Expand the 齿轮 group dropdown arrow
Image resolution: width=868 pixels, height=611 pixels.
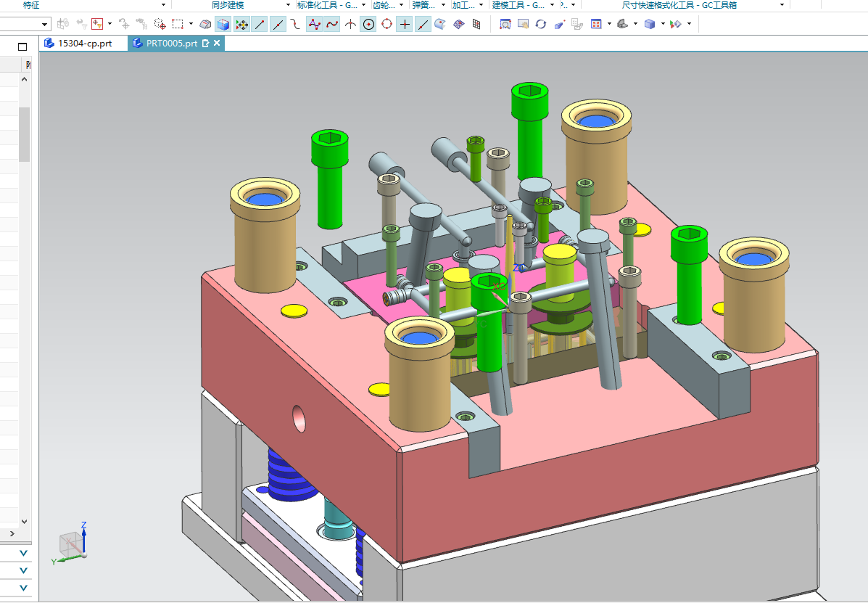(401, 5)
